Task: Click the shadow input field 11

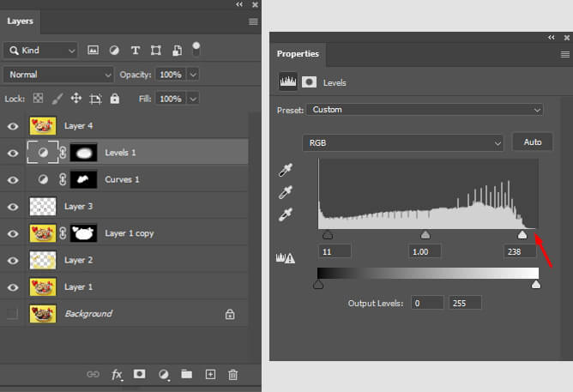Action: pos(335,251)
